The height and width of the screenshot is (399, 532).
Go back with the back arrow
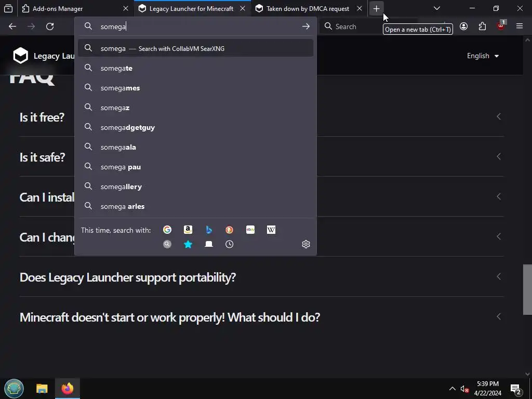point(12,26)
